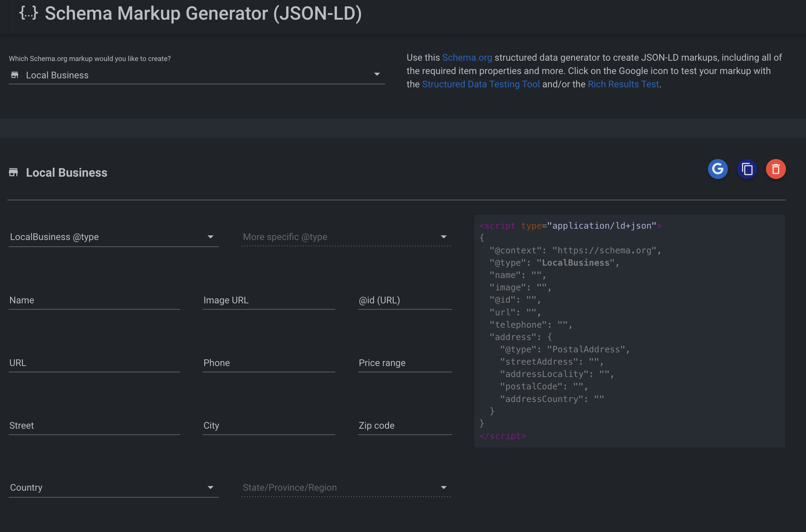Click the "addressCountry" code line
The image size is (806, 532).
[x=552, y=399]
